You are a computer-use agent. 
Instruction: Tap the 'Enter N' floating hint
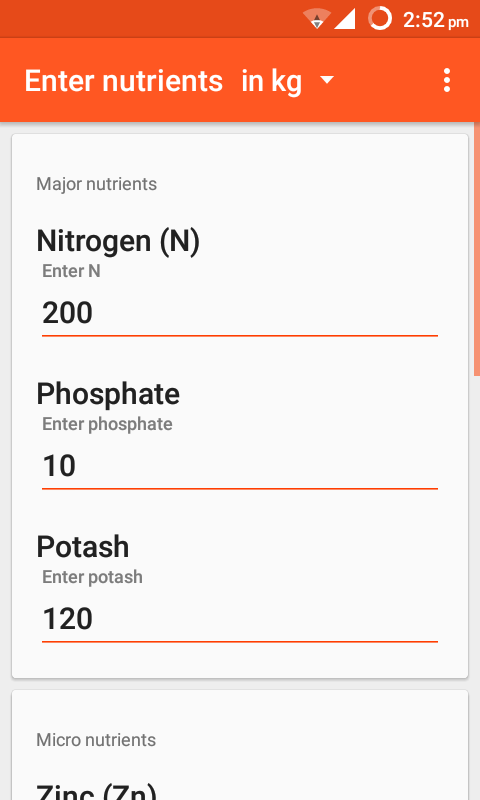pyautogui.click(x=71, y=271)
